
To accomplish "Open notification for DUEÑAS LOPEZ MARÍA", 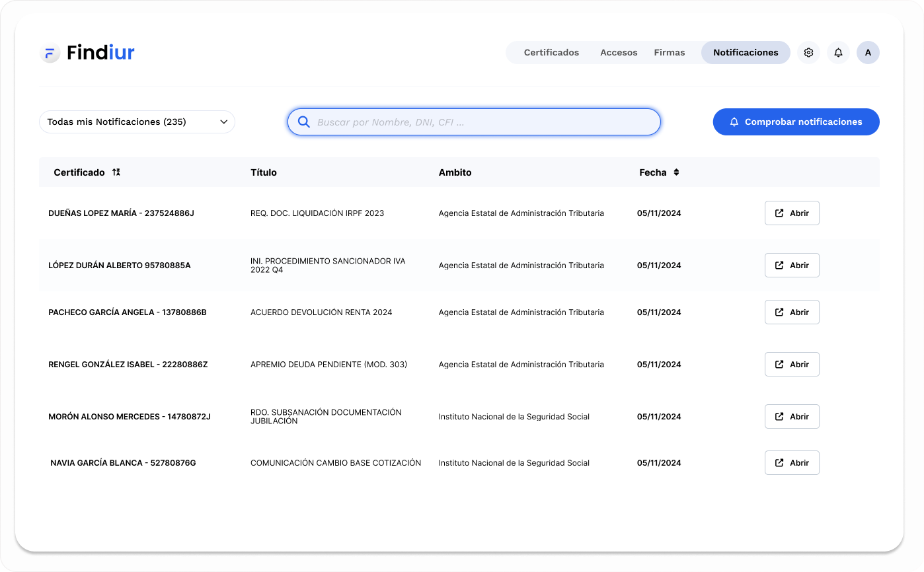I will [x=792, y=213].
